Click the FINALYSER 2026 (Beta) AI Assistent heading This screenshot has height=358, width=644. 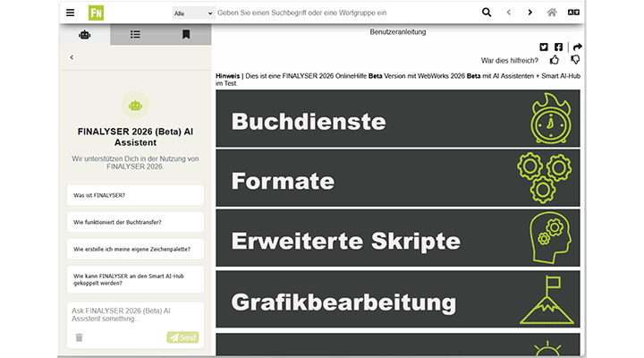[135, 137]
